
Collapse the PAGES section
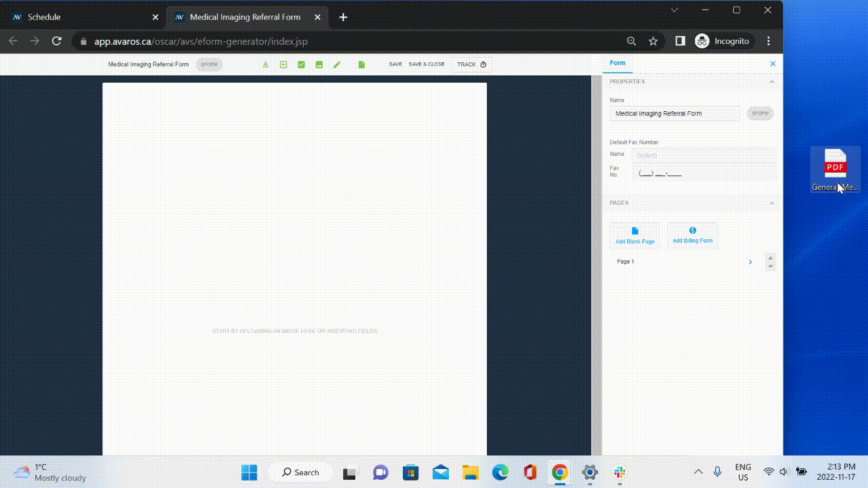[771, 203]
